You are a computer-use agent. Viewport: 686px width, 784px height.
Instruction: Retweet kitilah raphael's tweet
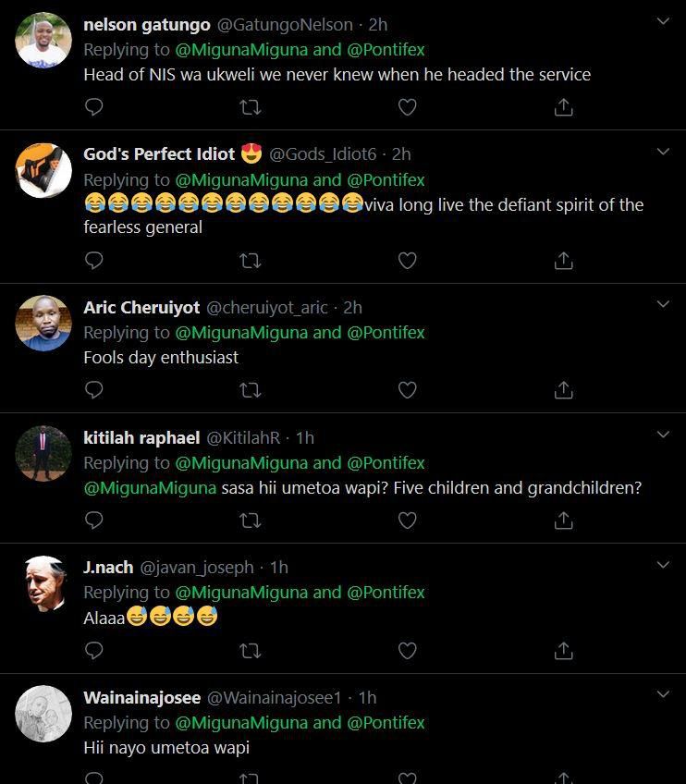tap(250, 521)
